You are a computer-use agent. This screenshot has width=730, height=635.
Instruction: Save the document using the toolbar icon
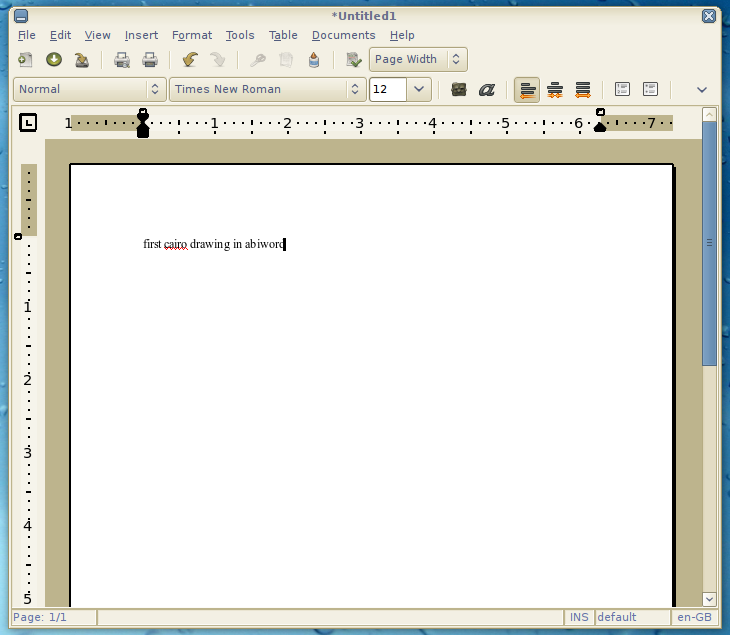(82, 60)
